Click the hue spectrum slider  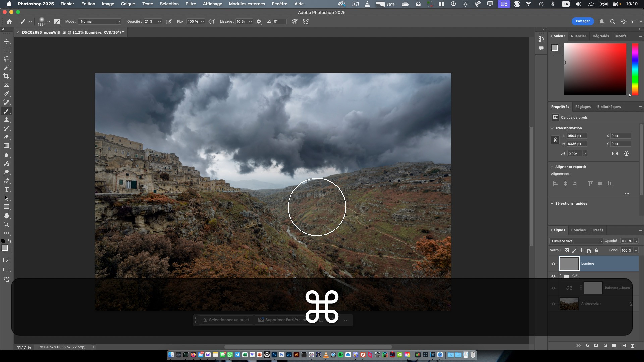(635, 69)
